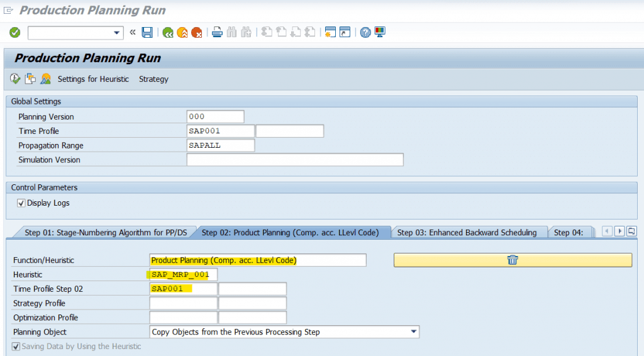Viewport: 644px width, 356px height.
Task: Click the Generate Shortcut icon
Action: (x=345, y=32)
